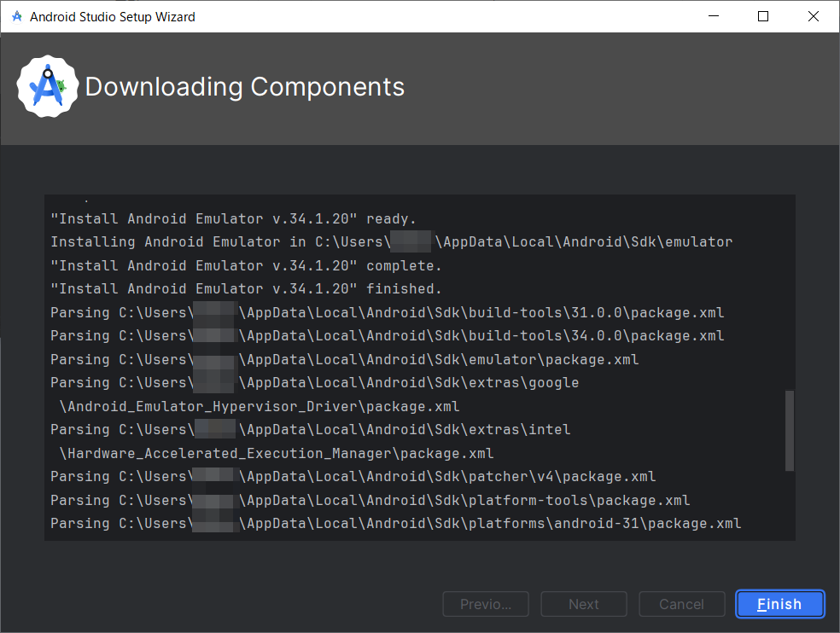The height and width of the screenshot is (633, 840).
Task: Click the large Android Studio logo in header
Action: 48,86
